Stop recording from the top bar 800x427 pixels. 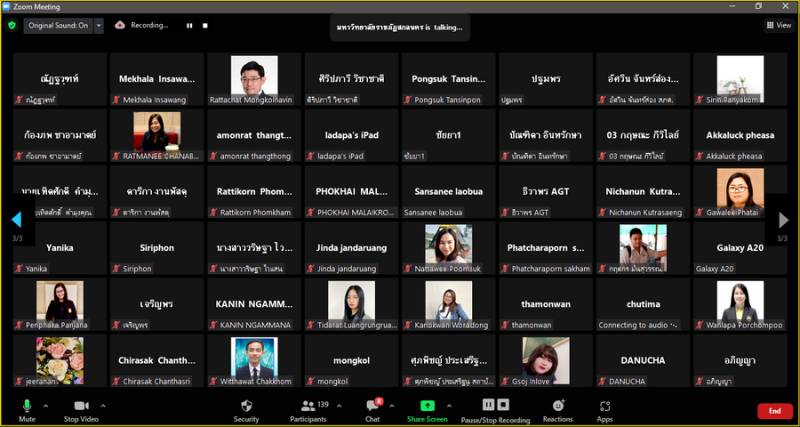(x=207, y=25)
